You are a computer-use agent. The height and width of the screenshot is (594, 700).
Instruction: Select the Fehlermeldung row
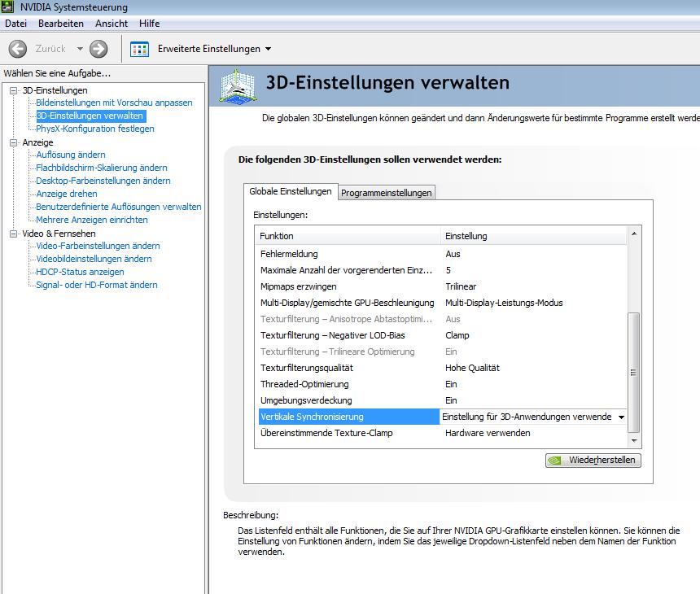coord(441,254)
